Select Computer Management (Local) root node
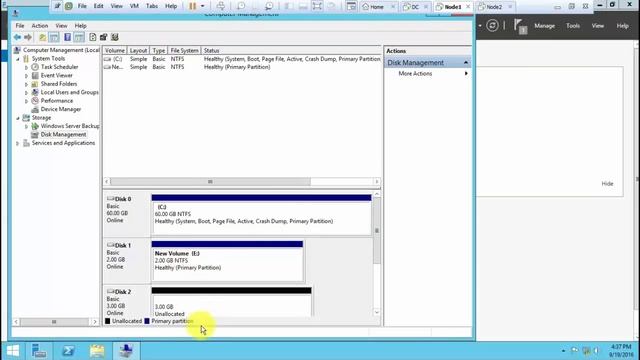Image resolution: width=640 pixels, height=360 pixels. coord(61,50)
